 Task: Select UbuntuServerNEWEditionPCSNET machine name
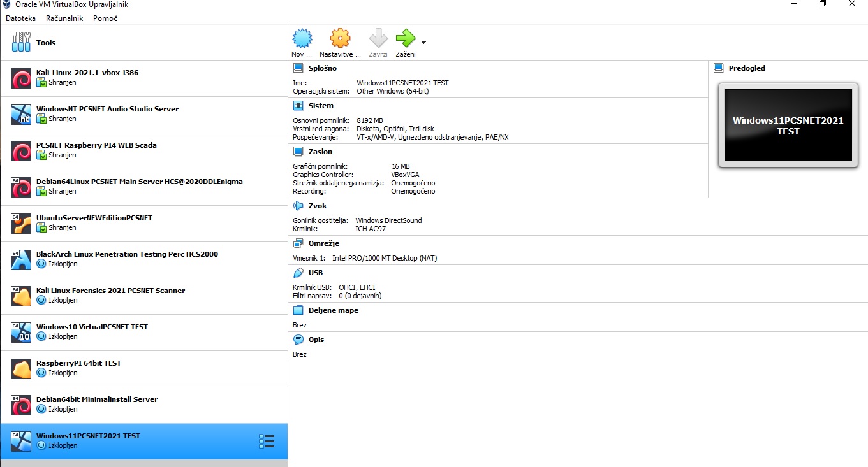coord(94,218)
